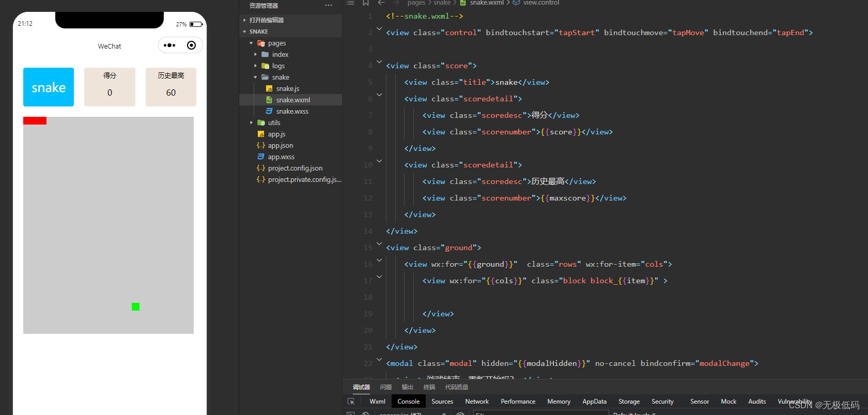The width and height of the screenshot is (868, 415).
Task: Switch to the 问题 tab
Action: (x=386, y=387)
